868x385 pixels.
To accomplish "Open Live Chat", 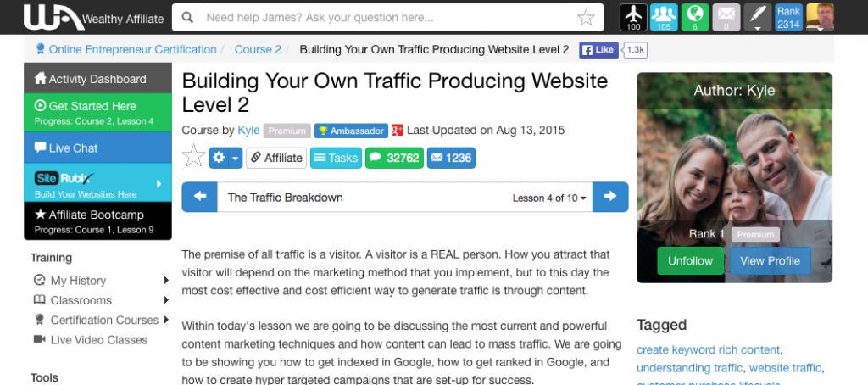I will (x=98, y=148).
